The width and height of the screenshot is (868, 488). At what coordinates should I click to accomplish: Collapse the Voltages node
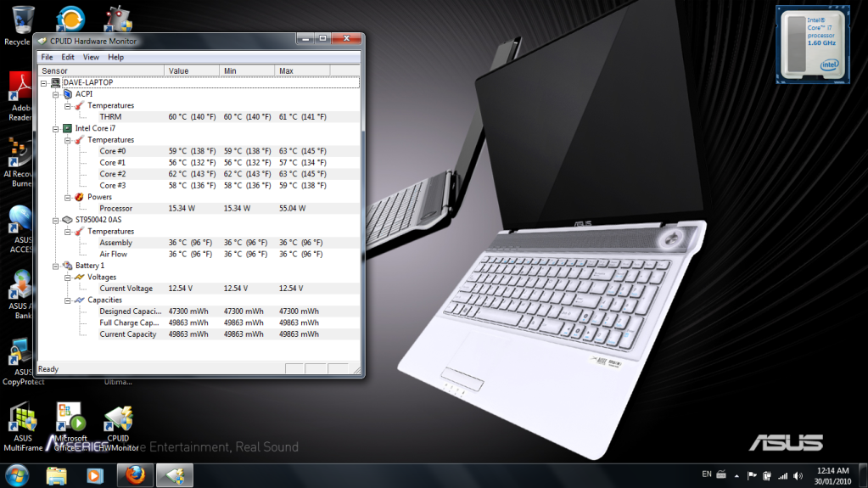pos(68,278)
